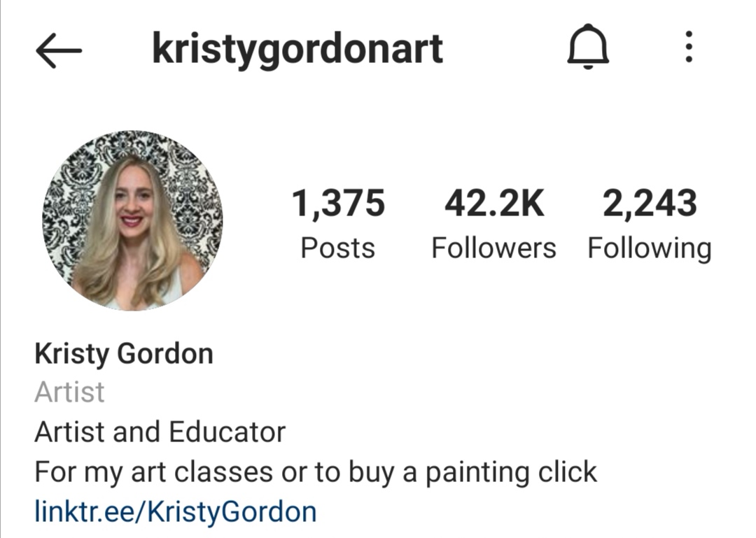Screen dimensions: 756x538
Task: Open the Following list label
Action: click(650, 249)
